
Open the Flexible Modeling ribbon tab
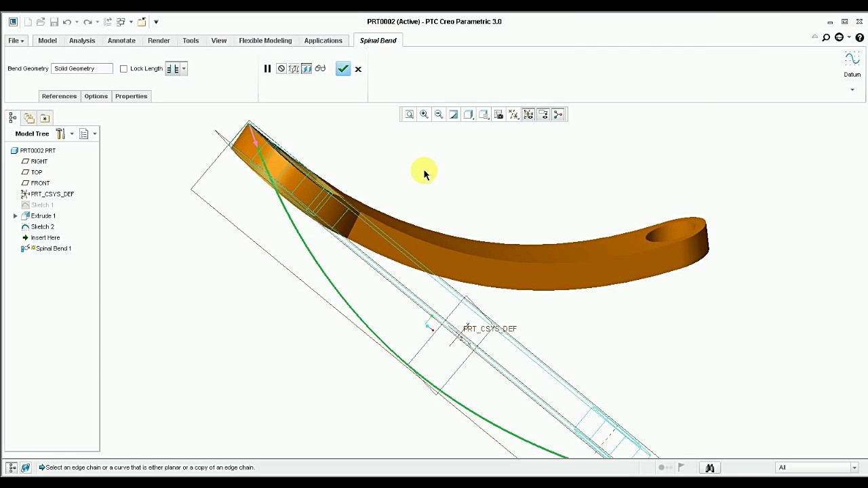(265, 41)
